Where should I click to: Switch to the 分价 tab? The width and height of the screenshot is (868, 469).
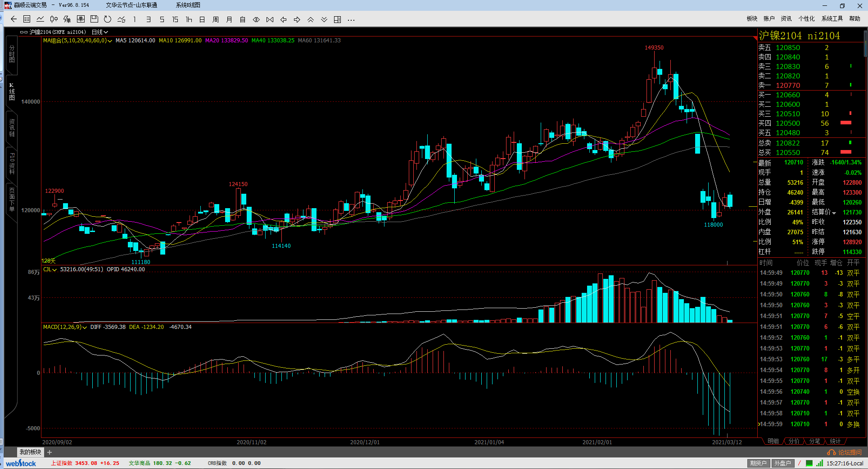(794, 441)
